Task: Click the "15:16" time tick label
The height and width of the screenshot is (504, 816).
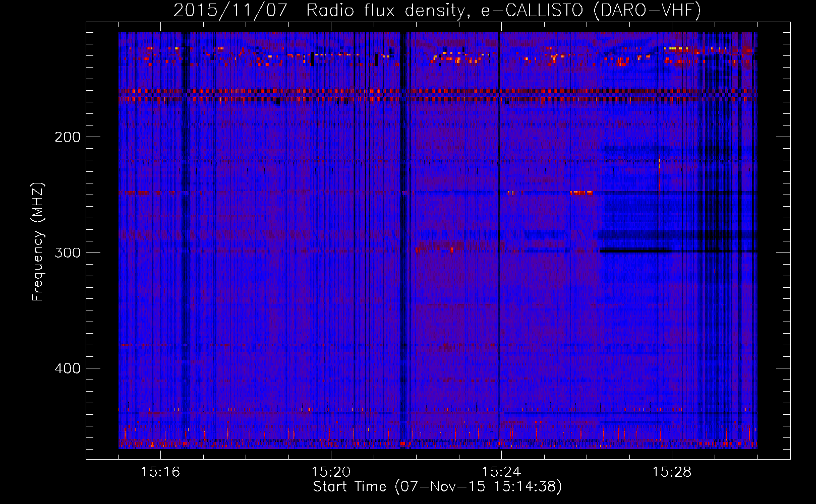Action: 160,472
